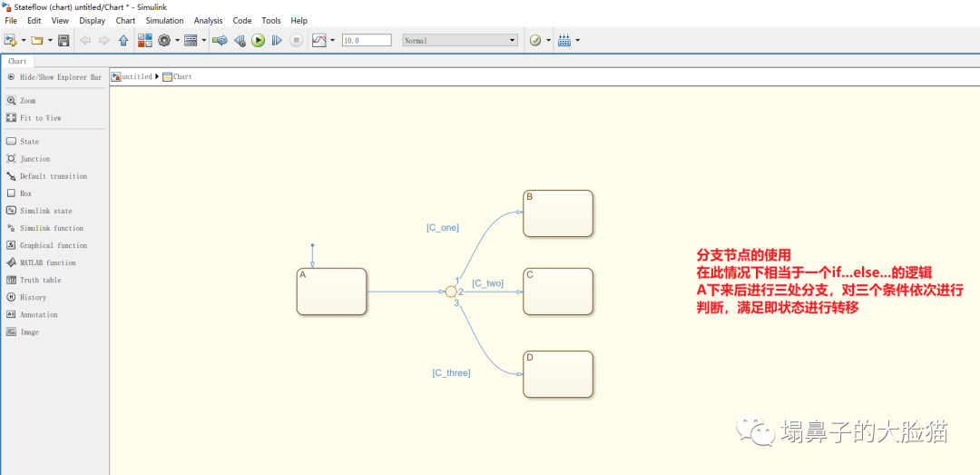The height and width of the screenshot is (475, 980).
Task: Click the Step Forward icon
Action: click(x=277, y=41)
